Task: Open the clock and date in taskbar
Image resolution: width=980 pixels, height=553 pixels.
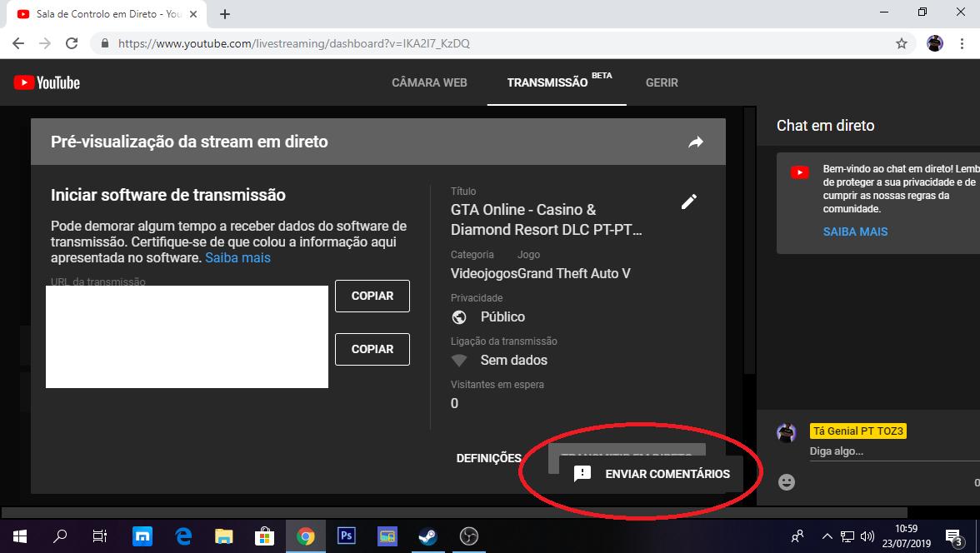Action: 907,536
